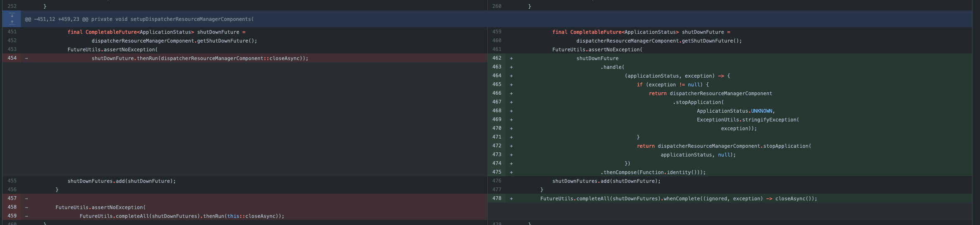Click the minus marker on deleted line 454
The image size is (980, 225).
[27, 58]
